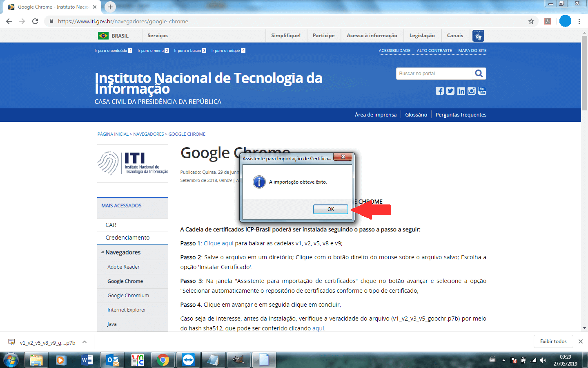Close the downloads bar
The height and width of the screenshot is (368, 588).
tap(580, 341)
